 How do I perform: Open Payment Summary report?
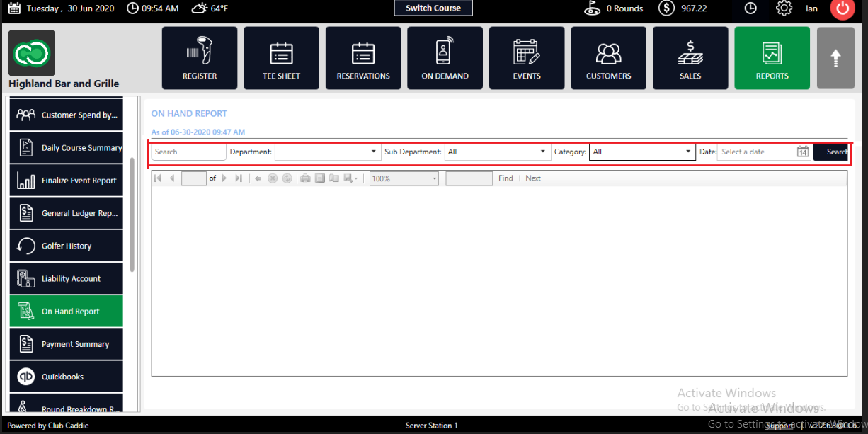pos(66,344)
